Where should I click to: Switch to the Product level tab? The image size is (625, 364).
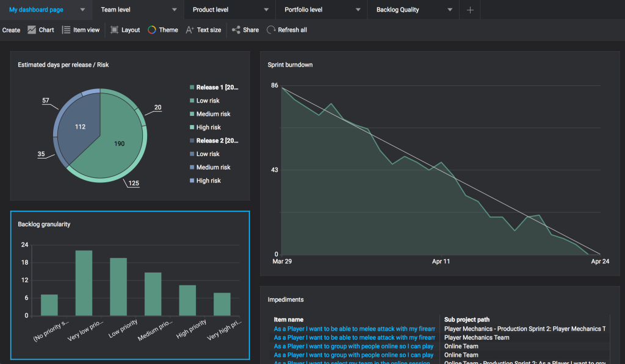pos(210,10)
